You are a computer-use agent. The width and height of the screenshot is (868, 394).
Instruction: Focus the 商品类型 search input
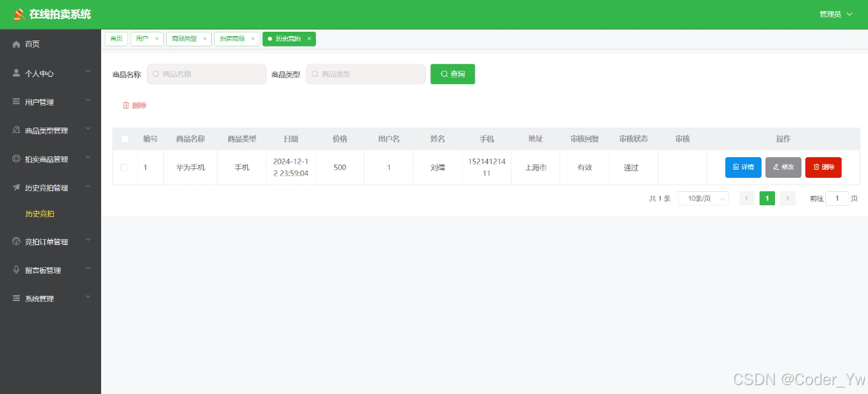point(365,74)
